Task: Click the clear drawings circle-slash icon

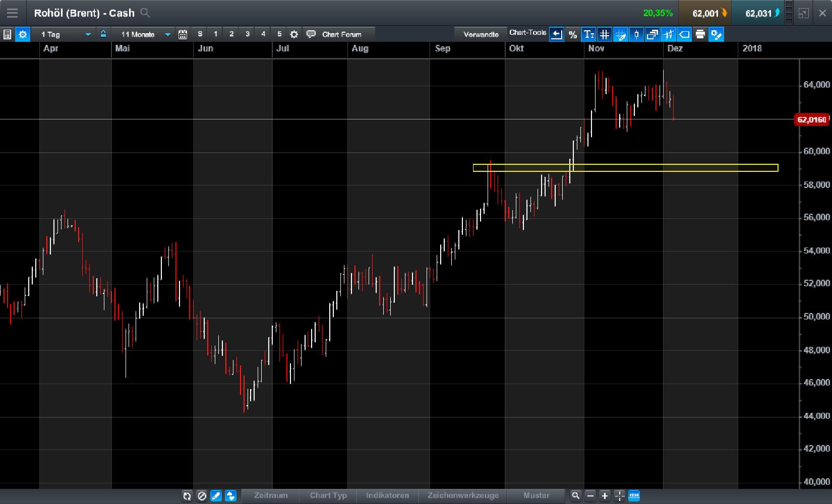Action: [202, 496]
